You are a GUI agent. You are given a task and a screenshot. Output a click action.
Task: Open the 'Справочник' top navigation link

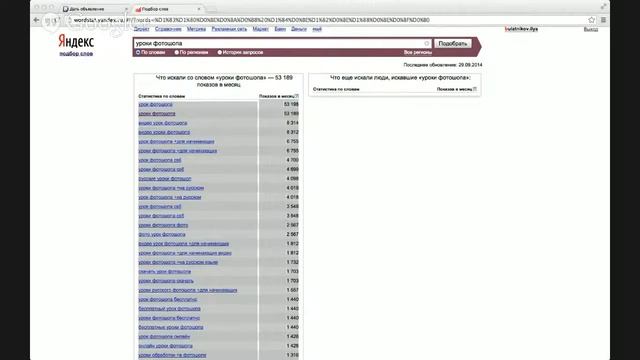(168, 29)
